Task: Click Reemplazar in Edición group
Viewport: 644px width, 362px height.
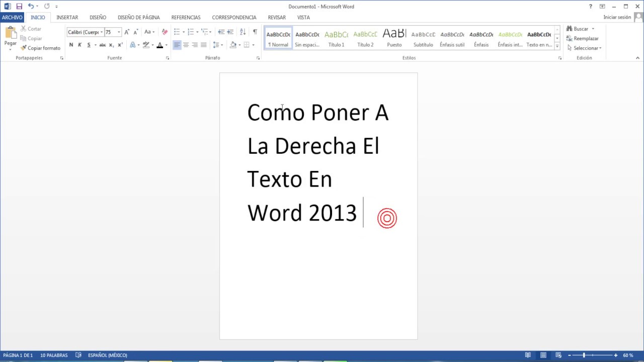Action: point(583,39)
